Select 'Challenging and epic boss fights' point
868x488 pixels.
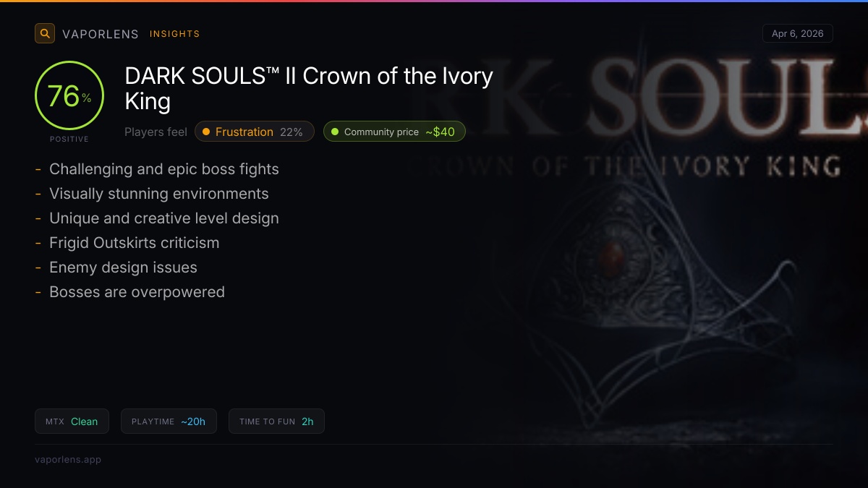pyautogui.click(x=164, y=169)
